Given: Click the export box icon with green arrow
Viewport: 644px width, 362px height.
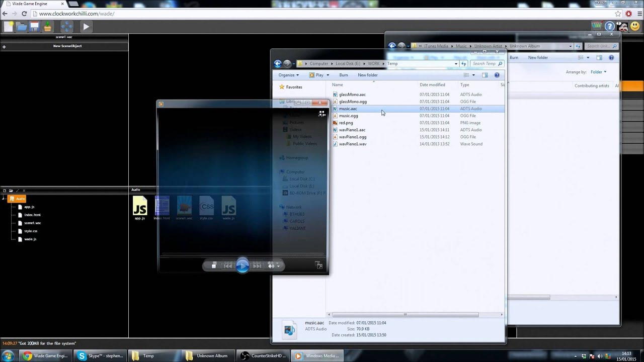Looking at the screenshot, I should (x=47, y=27).
